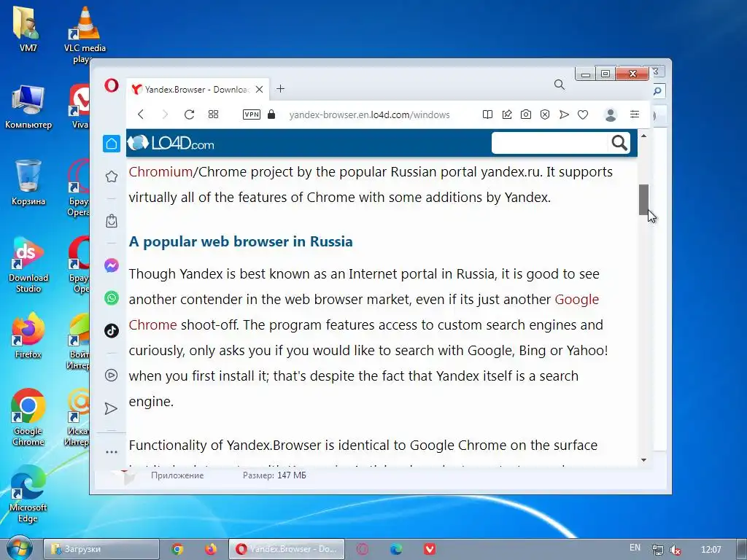Launch Chrome from the taskbar
Image resolution: width=747 pixels, height=560 pixels.
pos(177,549)
